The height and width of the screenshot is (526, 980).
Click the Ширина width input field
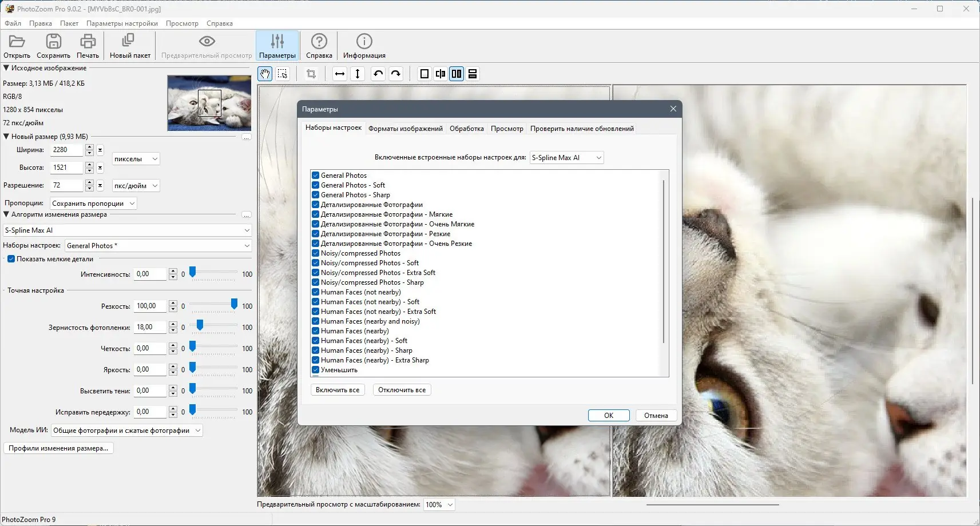point(67,150)
